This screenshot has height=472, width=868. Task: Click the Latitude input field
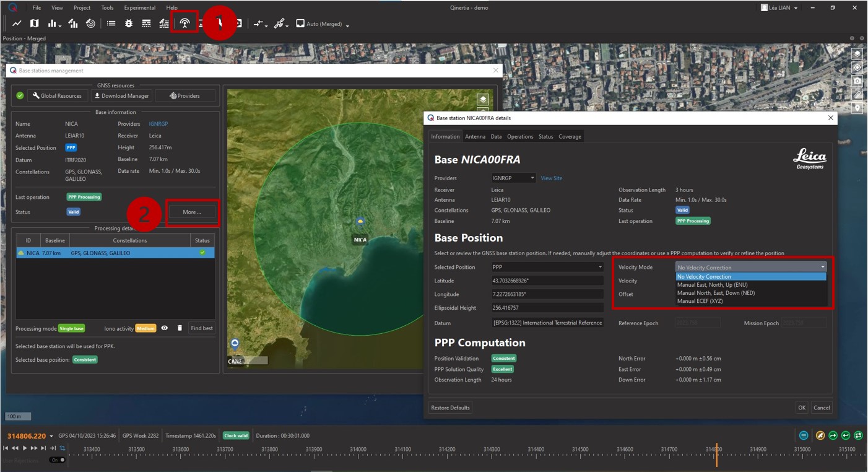click(x=547, y=281)
